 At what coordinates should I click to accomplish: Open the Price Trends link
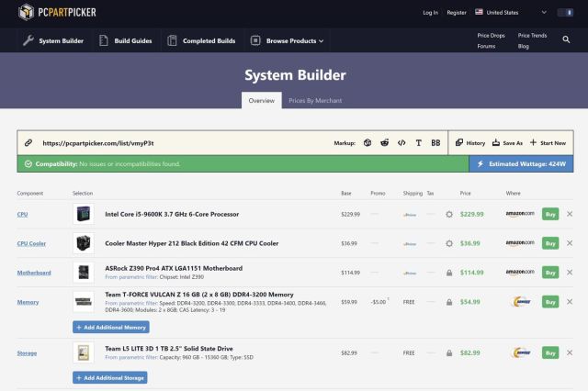tap(532, 35)
